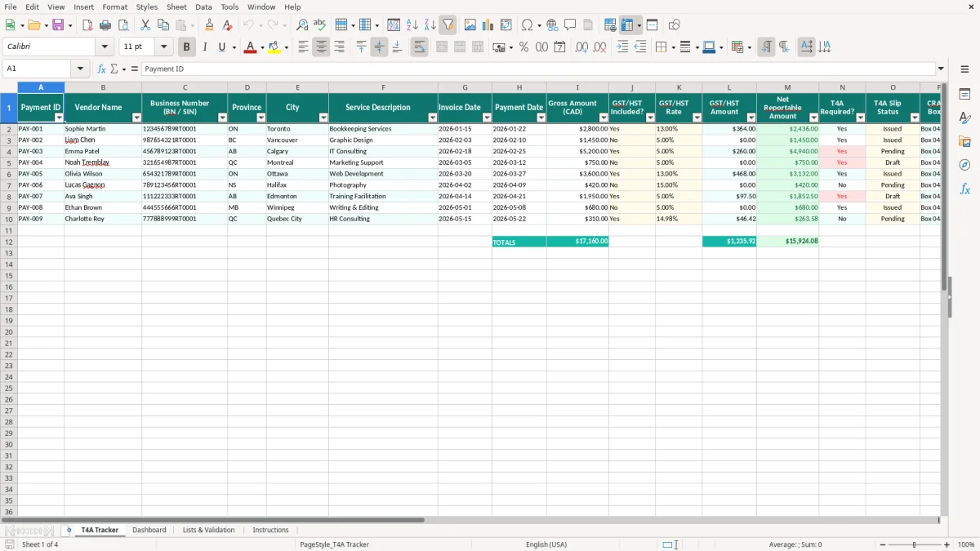Click the Split Window icon
The image size is (980, 551).
652,25
